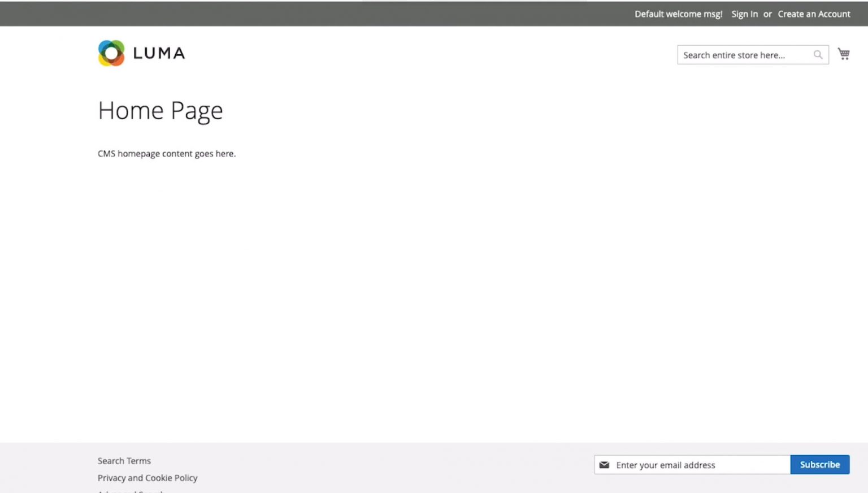Click the LUMA wordmark text
The image size is (868, 493).
point(159,53)
